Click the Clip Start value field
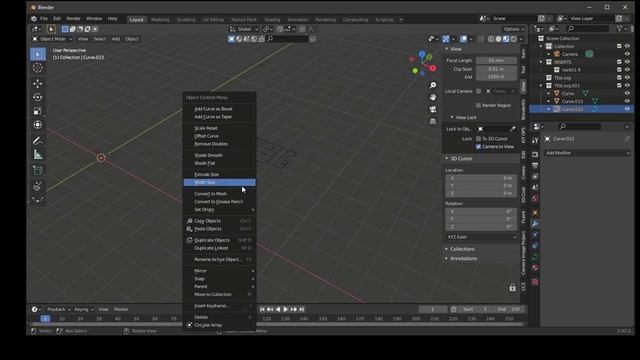 (497, 69)
